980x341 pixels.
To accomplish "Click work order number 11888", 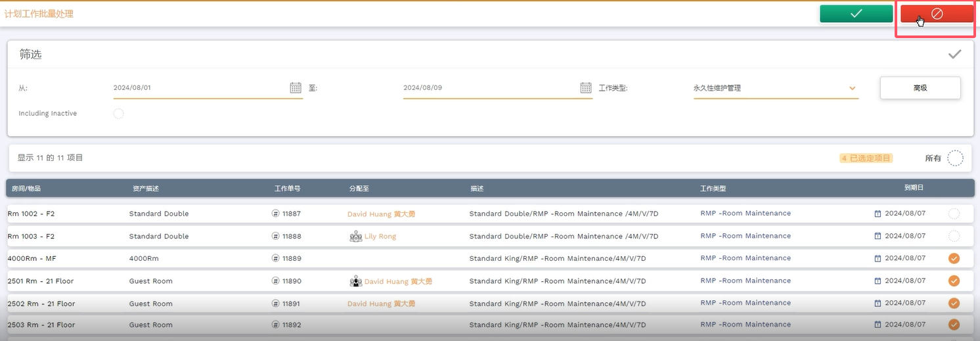I will click(x=292, y=236).
